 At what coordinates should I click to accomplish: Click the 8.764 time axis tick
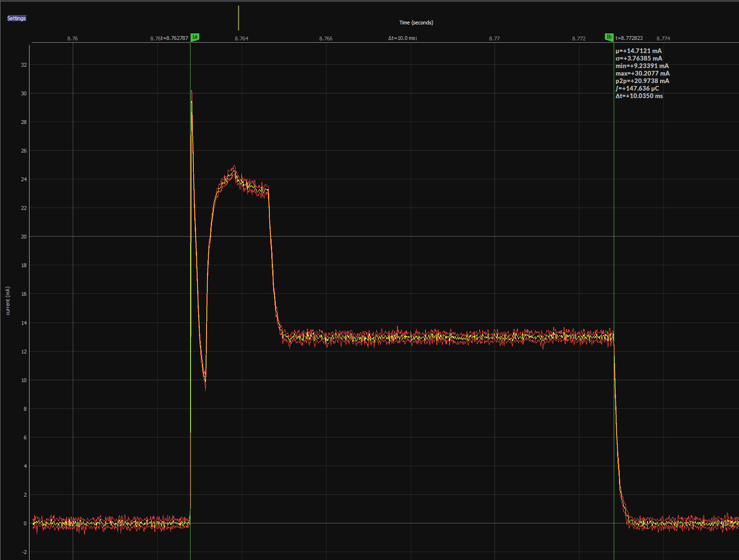pos(242,38)
